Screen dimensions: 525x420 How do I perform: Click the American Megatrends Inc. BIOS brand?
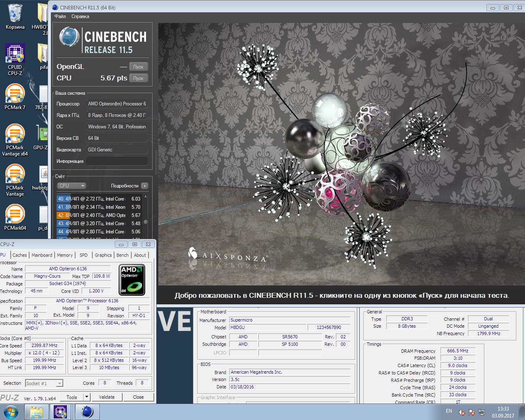(x=290, y=372)
